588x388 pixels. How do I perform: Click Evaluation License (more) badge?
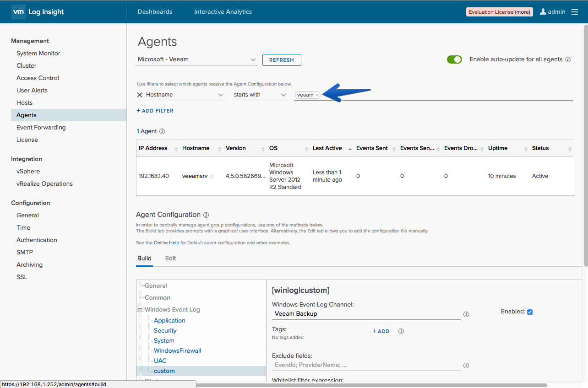[x=499, y=12]
